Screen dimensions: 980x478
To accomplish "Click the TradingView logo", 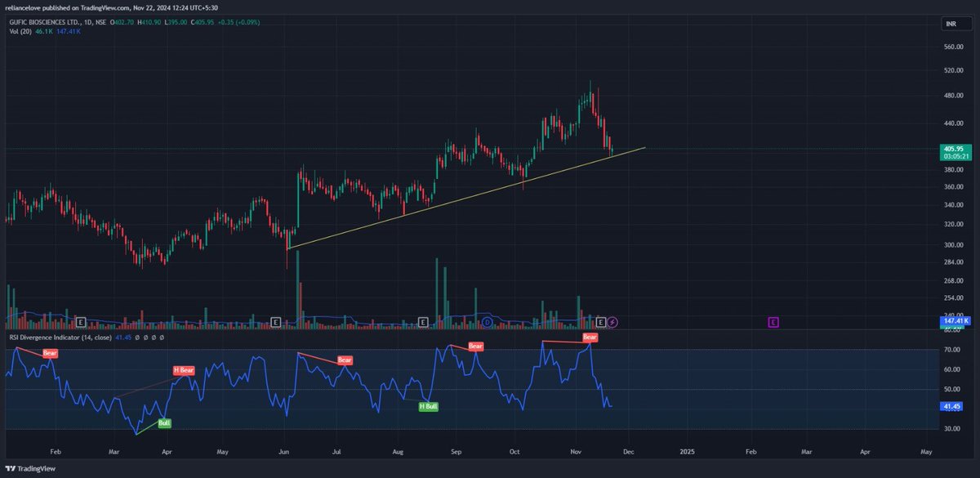I will (32, 468).
